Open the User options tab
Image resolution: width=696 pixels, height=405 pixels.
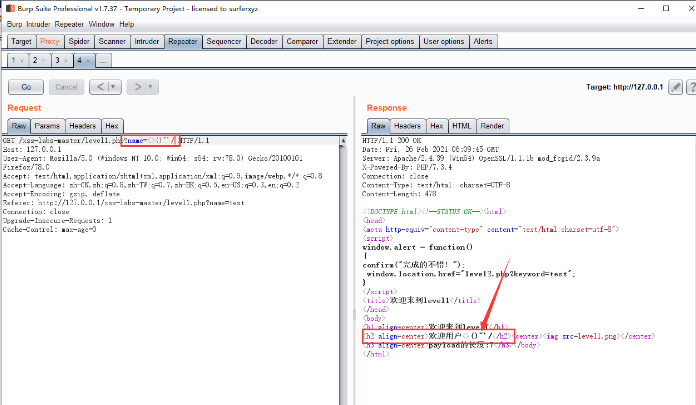pos(443,41)
